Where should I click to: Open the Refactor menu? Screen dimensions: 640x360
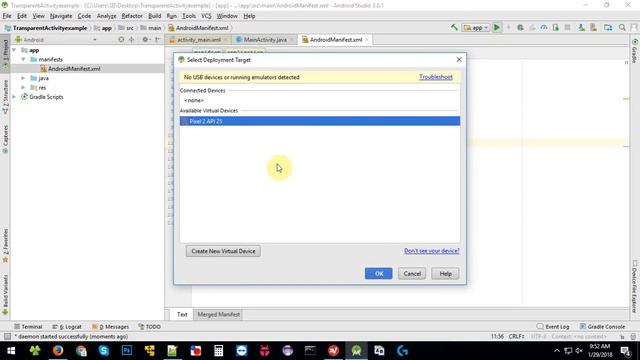[x=132, y=16]
